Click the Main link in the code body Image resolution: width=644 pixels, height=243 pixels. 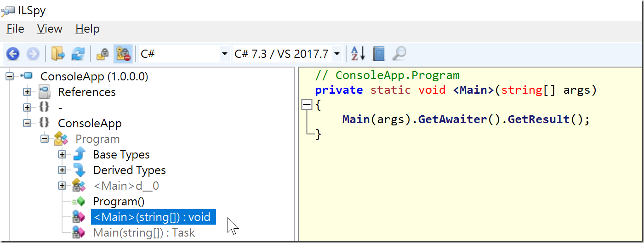(356, 119)
